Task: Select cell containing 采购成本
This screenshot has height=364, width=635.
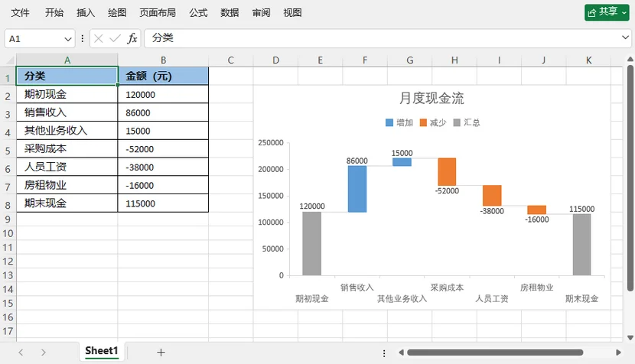Action: pyautogui.click(x=67, y=149)
